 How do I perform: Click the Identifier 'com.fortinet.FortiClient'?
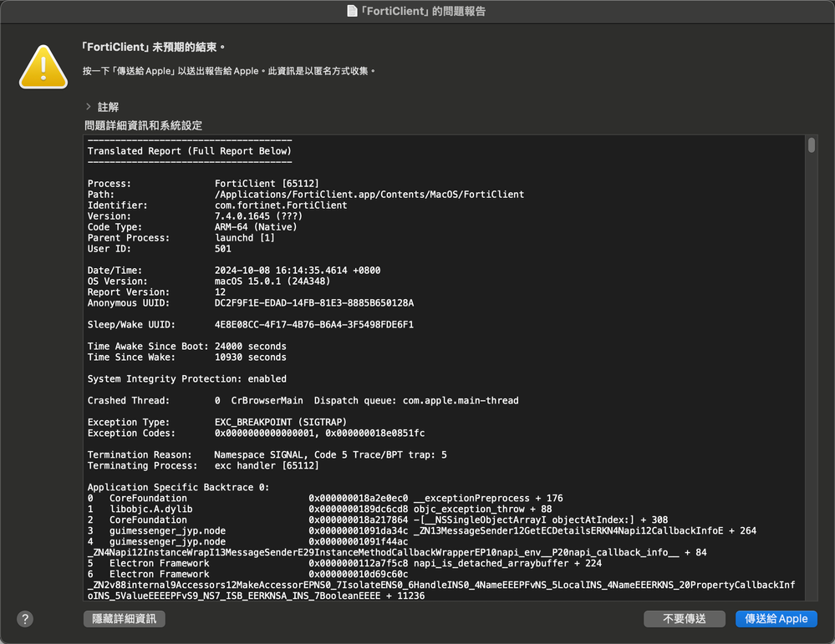[281, 205]
